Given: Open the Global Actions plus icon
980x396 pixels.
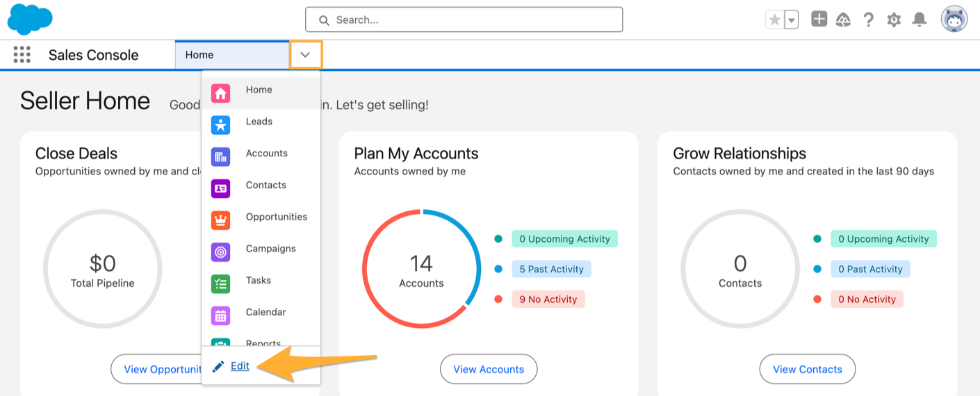Looking at the screenshot, I should tap(819, 19).
